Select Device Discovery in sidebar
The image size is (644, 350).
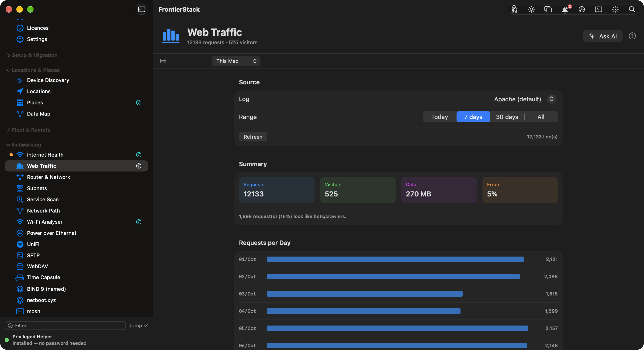[76, 80]
